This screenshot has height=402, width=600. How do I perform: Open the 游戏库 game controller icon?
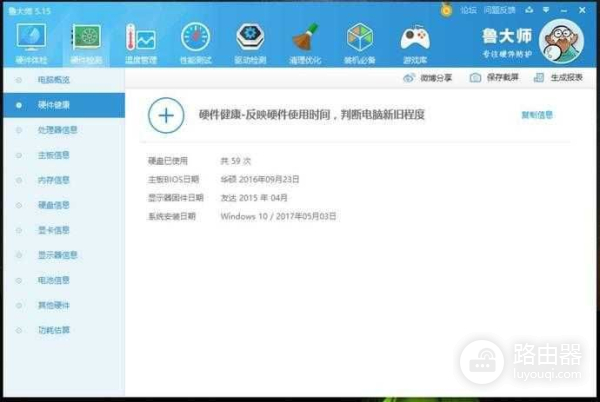(414, 40)
